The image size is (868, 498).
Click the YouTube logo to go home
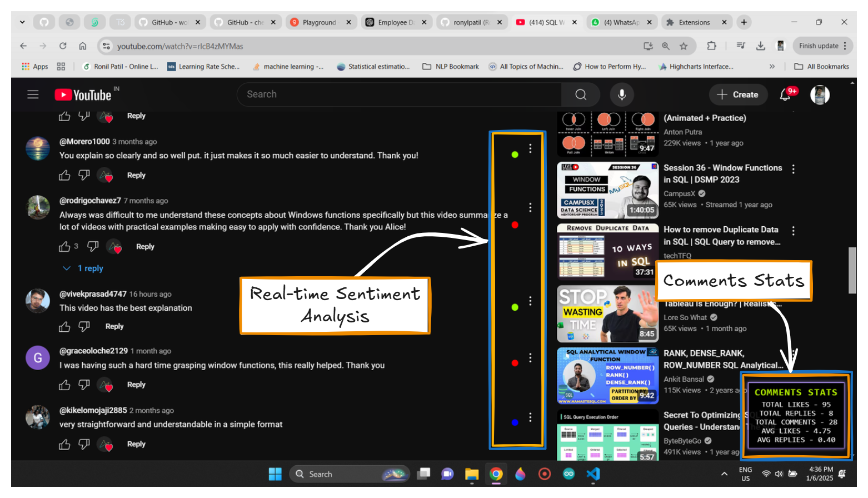[83, 95]
